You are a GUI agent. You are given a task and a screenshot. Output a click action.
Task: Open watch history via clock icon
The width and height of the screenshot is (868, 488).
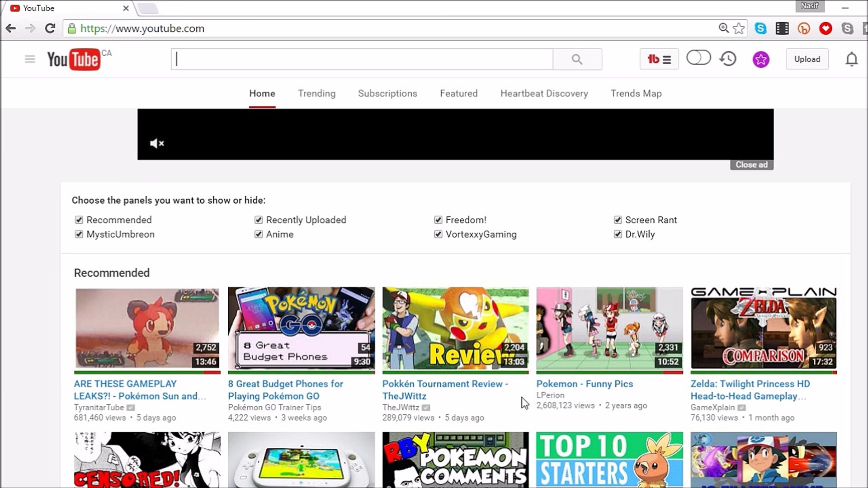(728, 59)
